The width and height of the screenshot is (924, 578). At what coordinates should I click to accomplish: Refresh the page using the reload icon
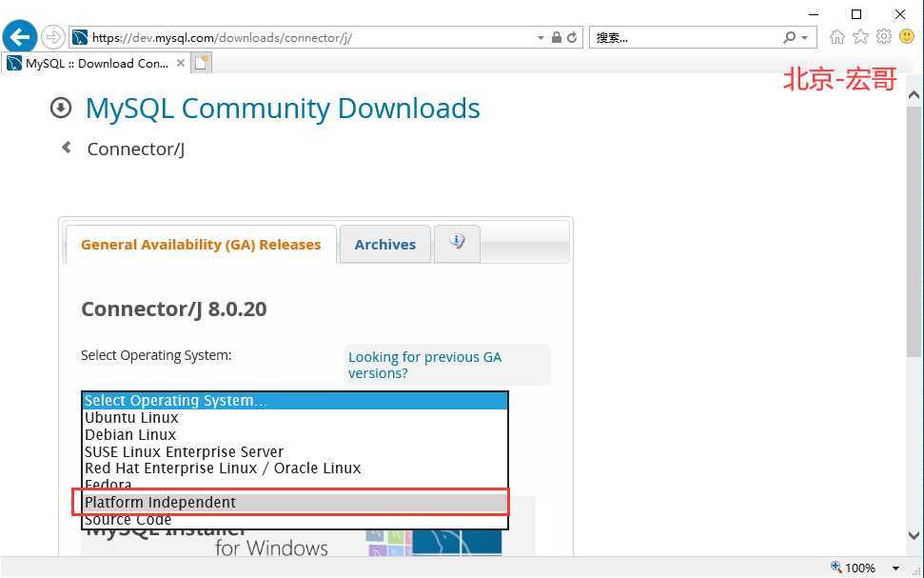coord(572,38)
